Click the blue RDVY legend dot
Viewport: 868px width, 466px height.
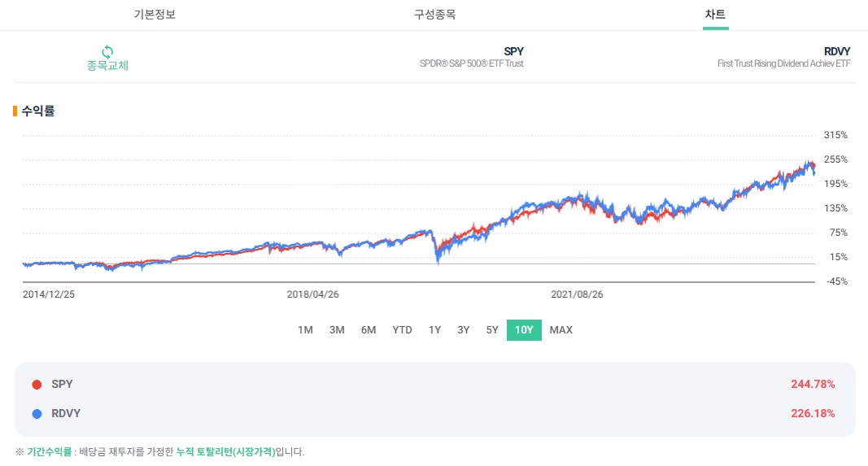[37, 414]
